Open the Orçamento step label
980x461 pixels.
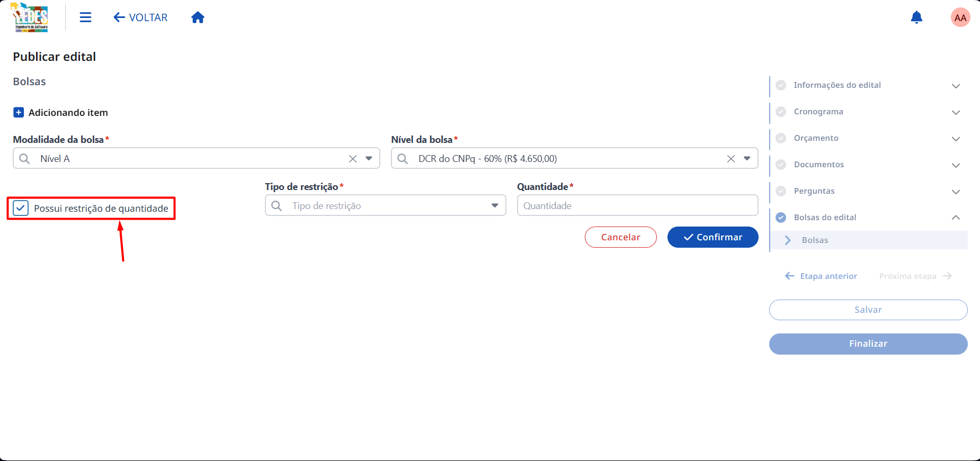point(816,138)
